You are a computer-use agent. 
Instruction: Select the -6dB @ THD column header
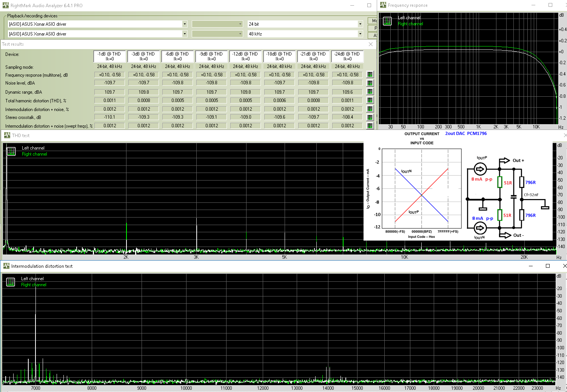[177, 56]
